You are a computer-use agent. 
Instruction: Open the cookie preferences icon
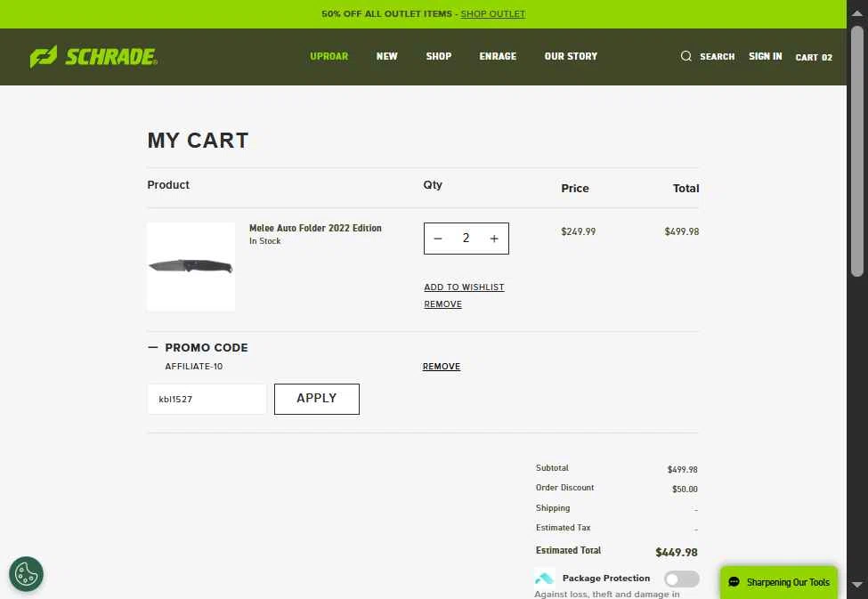pos(26,574)
